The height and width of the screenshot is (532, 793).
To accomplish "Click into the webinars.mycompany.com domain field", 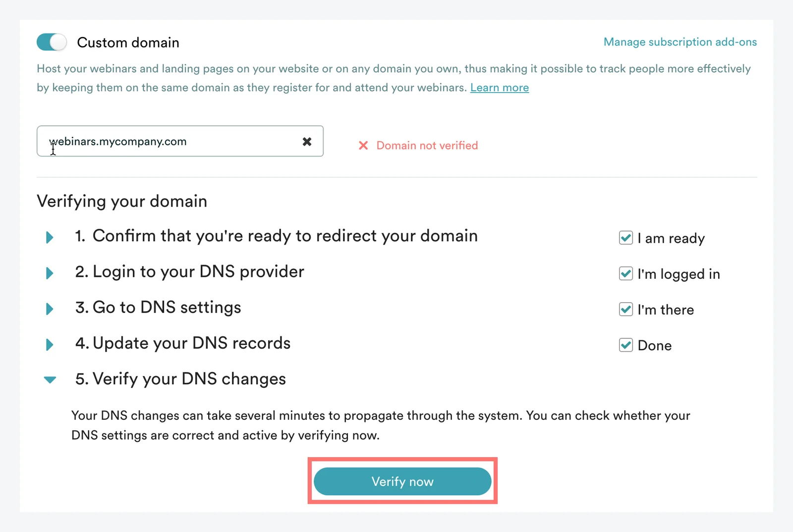I will (169, 142).
